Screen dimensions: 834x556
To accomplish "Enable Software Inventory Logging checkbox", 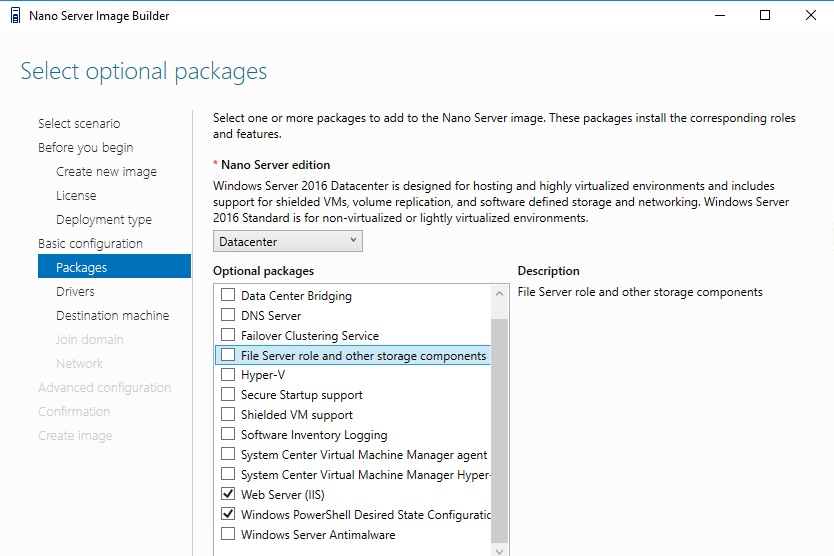I will 228,434.
